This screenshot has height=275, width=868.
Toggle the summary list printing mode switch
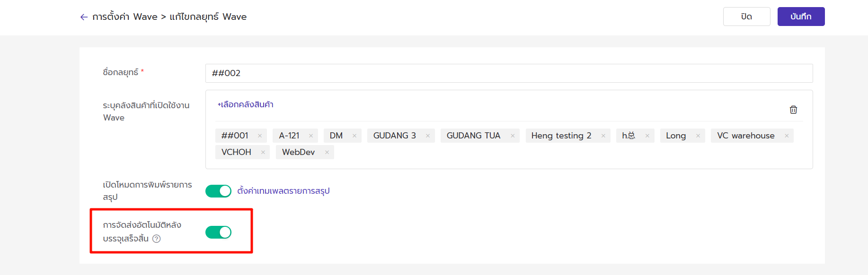218,191
